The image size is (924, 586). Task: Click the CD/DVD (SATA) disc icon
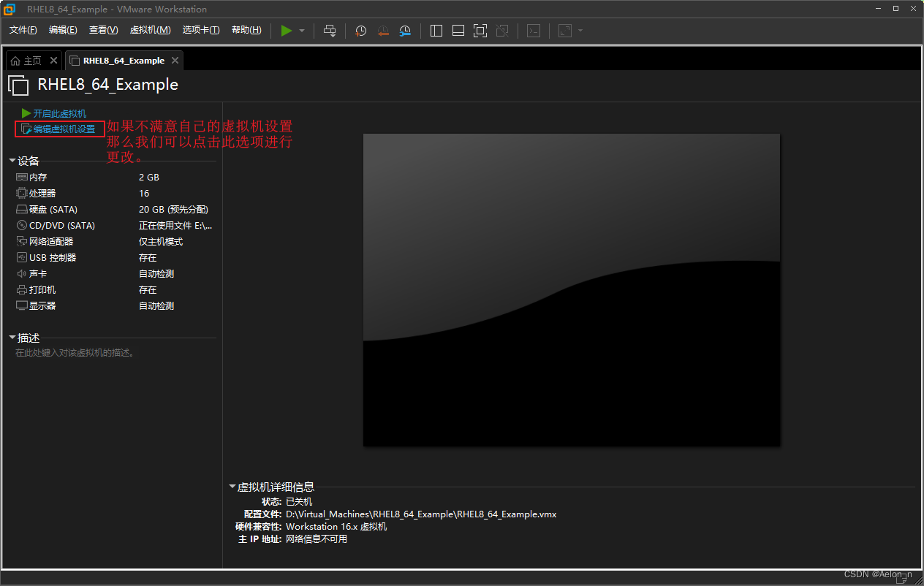pos(22,225)
